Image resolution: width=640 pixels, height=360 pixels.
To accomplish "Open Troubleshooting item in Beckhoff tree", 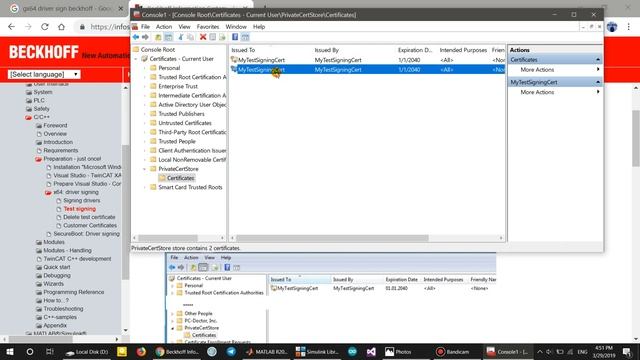I will [x=63, y=309].
